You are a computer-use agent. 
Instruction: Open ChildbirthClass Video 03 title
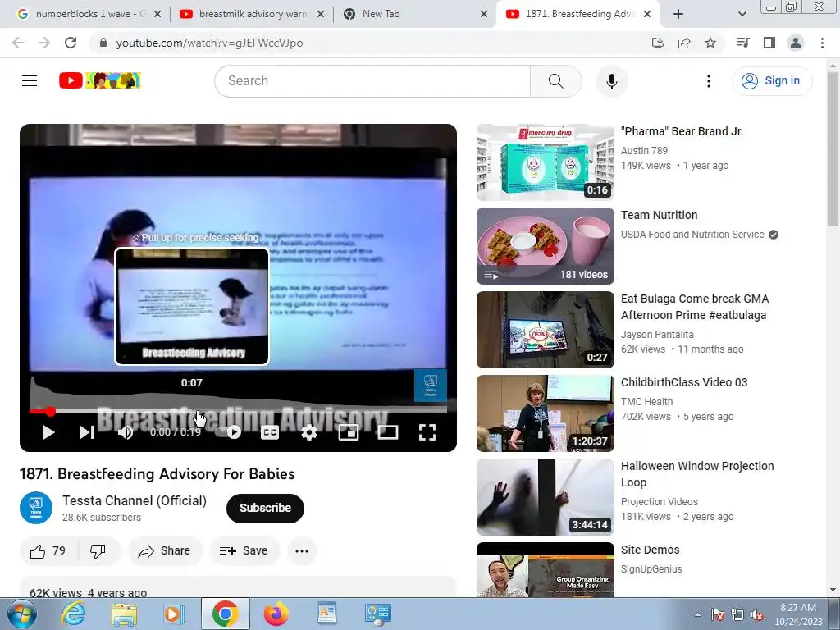pyautogui.click(x=684, y=382)
